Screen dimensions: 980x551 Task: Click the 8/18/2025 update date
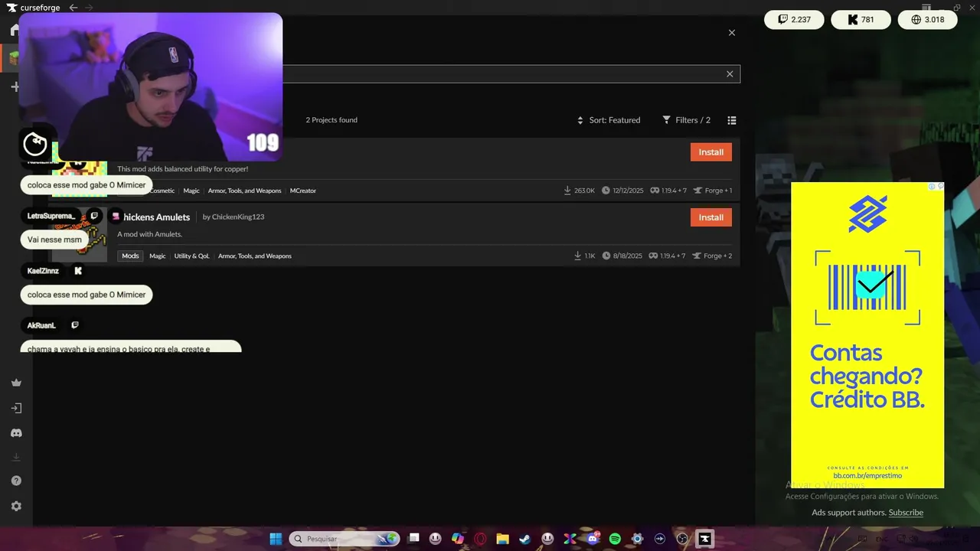pos(622,256)
